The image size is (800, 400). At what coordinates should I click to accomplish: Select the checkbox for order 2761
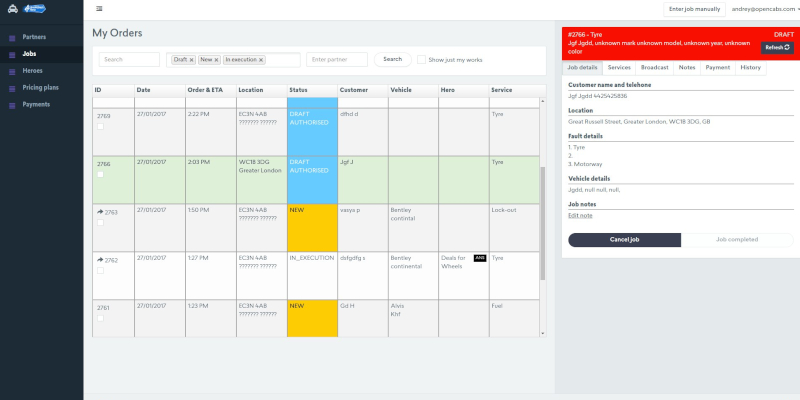(100, 318)
